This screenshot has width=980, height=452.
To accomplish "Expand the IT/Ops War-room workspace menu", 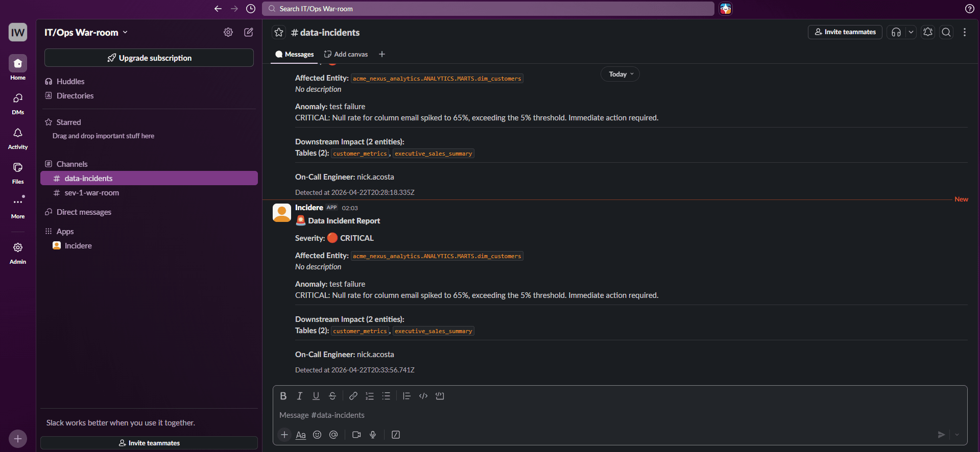I will [86, 32].
